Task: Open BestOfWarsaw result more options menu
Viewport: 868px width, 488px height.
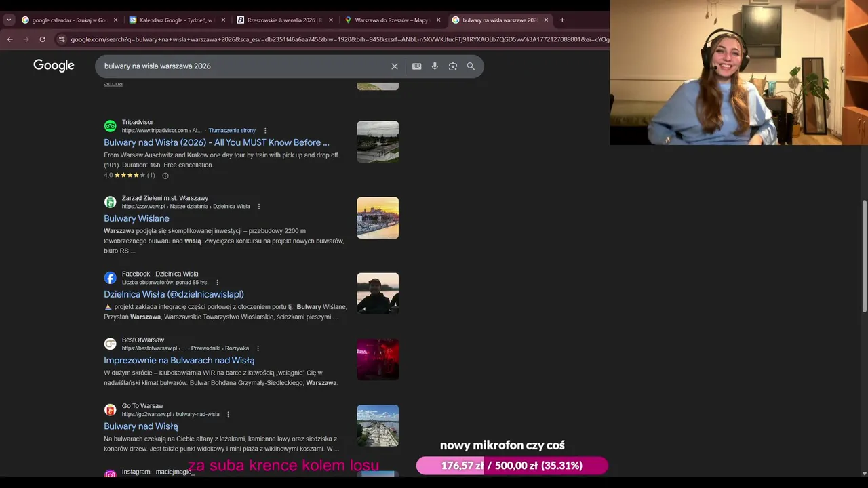Action: pyautogui.click(x=258, y=348)
